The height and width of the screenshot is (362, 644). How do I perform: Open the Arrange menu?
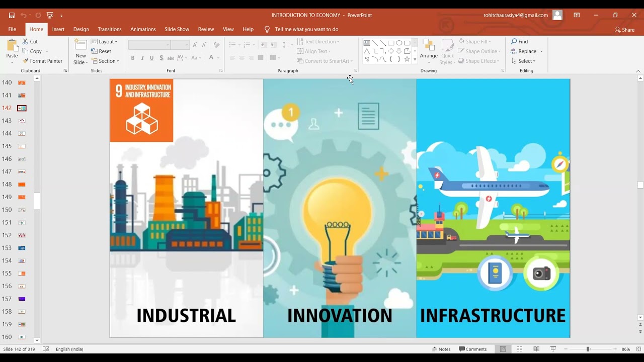click(x=429, y=52)
